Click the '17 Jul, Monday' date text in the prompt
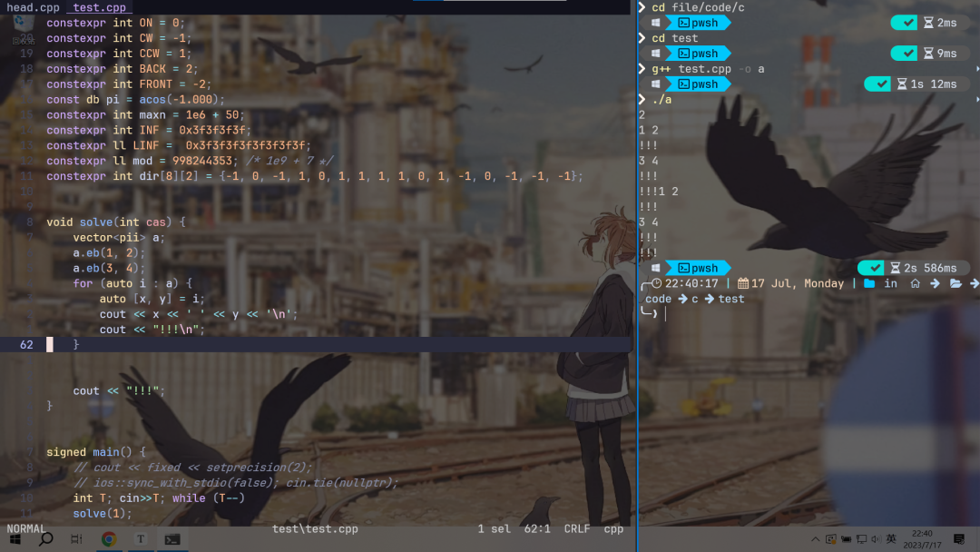The image size is (980, 552). click(x=798, y=283)
